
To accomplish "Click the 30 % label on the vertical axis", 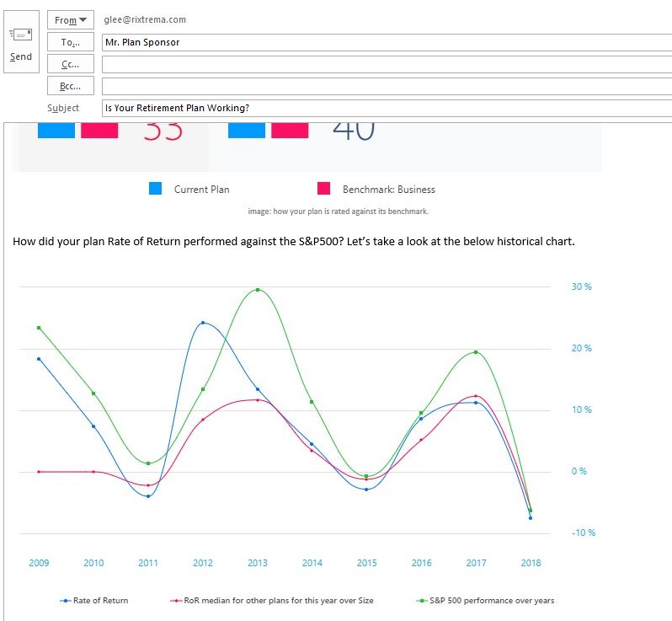I will click(x=581, y=286).
